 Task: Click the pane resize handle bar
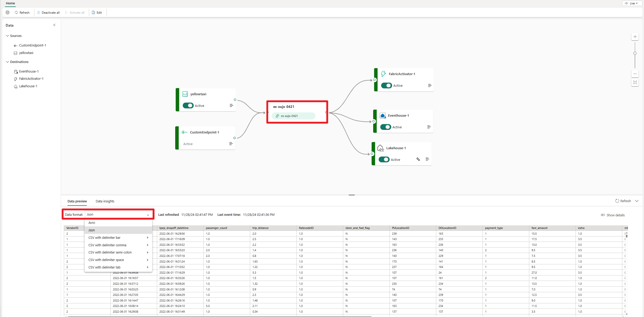351,195
